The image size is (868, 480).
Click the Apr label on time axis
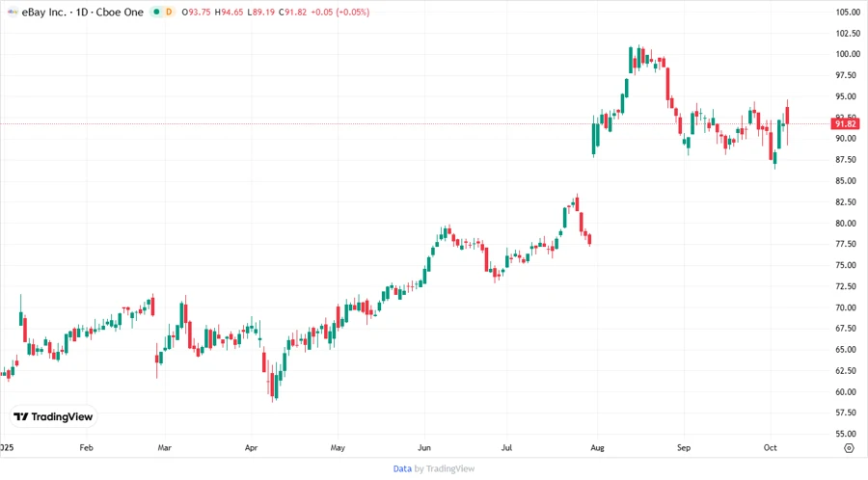coord(252,448)
